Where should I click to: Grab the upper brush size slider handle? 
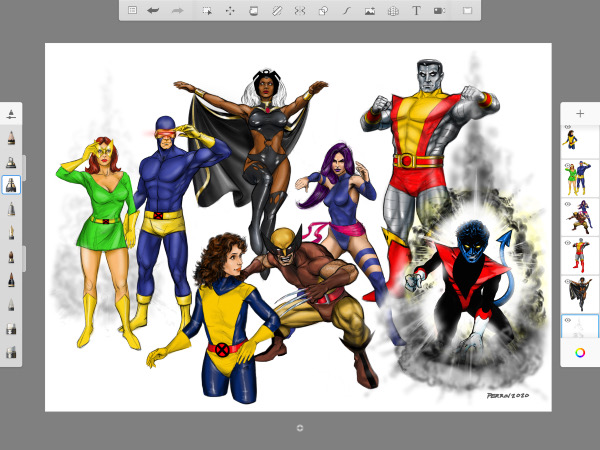point(24,168)
